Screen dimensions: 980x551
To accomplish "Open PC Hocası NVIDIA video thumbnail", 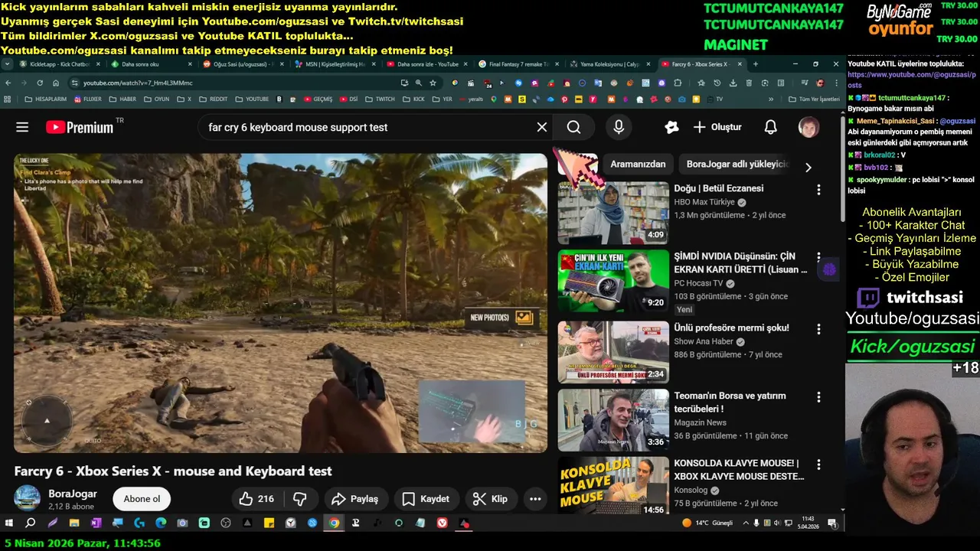I will coord(613,281).
